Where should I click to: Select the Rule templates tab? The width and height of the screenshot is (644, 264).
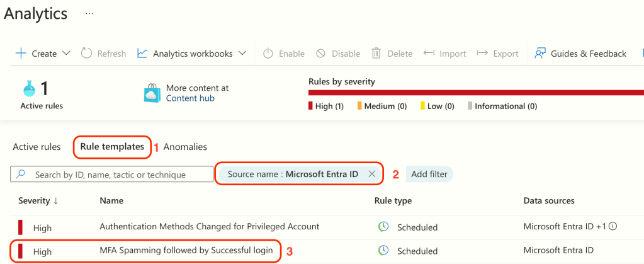pyautogui.click(x=112, y=147)
